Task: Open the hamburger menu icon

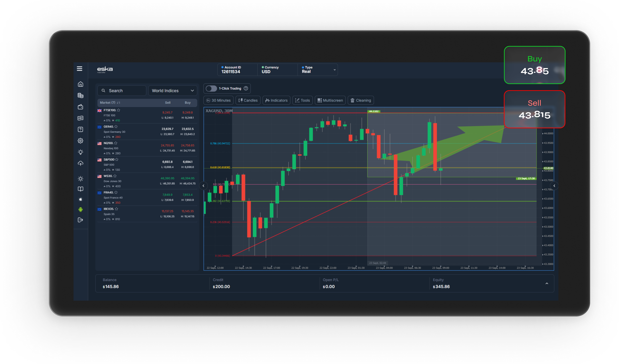Action: pos(80,69)
